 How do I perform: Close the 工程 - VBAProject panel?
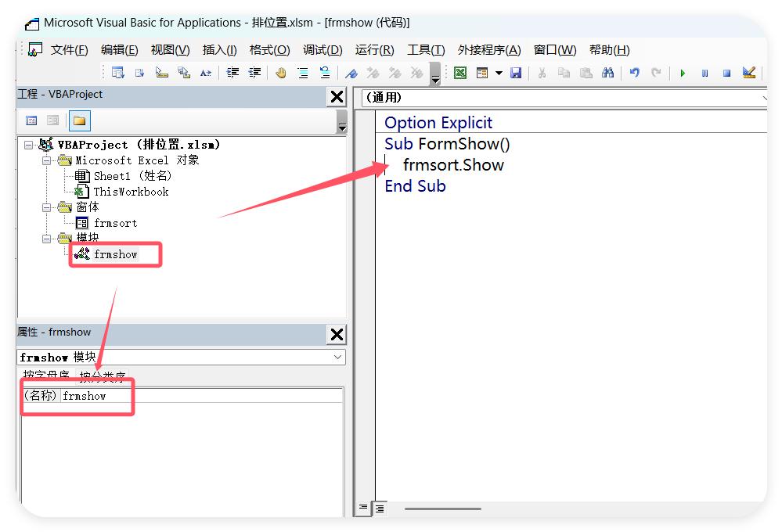[337, 97]
